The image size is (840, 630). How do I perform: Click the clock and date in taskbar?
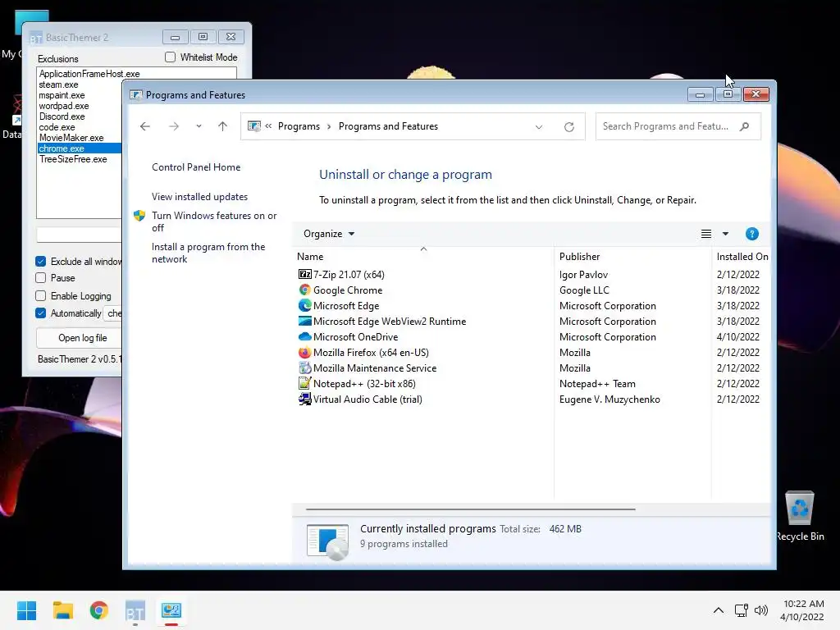pyautogui.click(x=802, y=610)
